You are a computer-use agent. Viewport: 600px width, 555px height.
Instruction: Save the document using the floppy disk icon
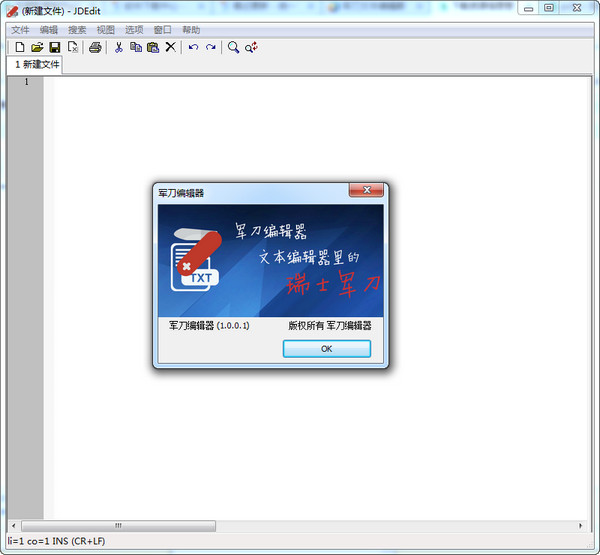[x=54, y=47]
